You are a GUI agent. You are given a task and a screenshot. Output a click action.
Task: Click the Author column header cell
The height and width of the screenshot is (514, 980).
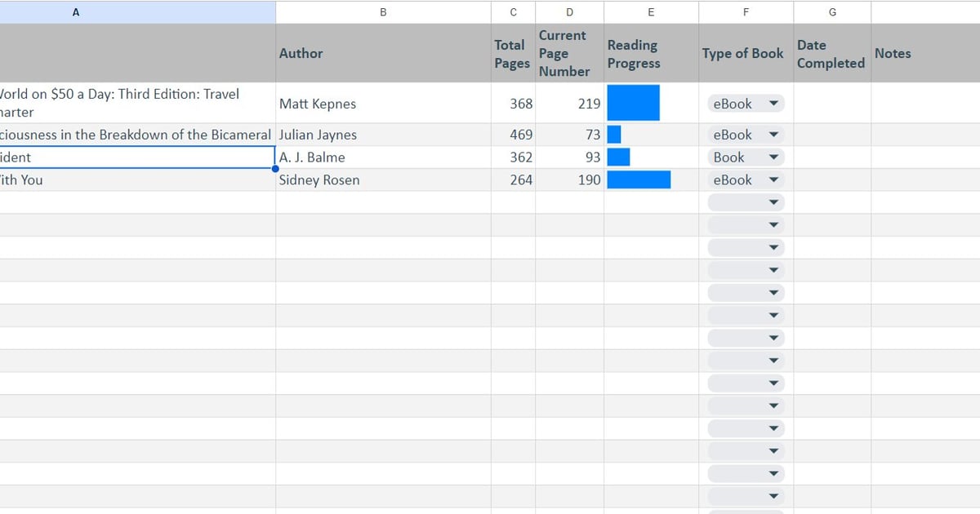(x=382, y=53)
